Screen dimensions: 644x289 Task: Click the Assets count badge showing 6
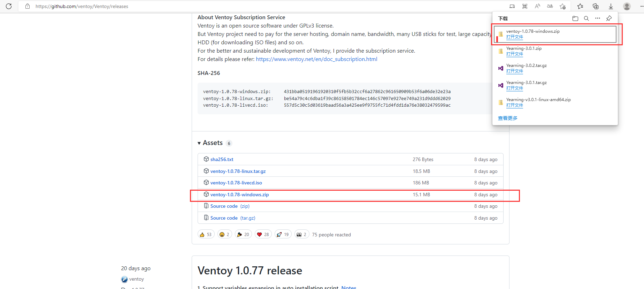tap(229, 143)
